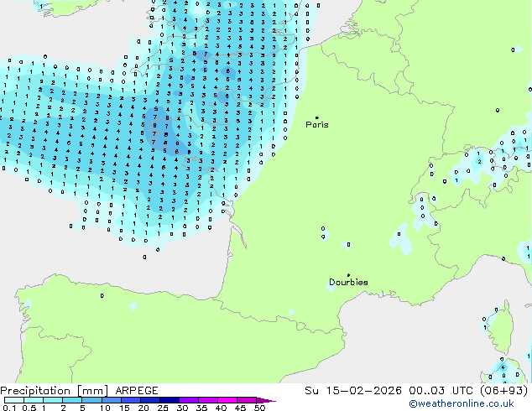Click the Dourbies location label
Image resolution: width=532 pixels, height=411 pixels.
(x=348, y=282)
